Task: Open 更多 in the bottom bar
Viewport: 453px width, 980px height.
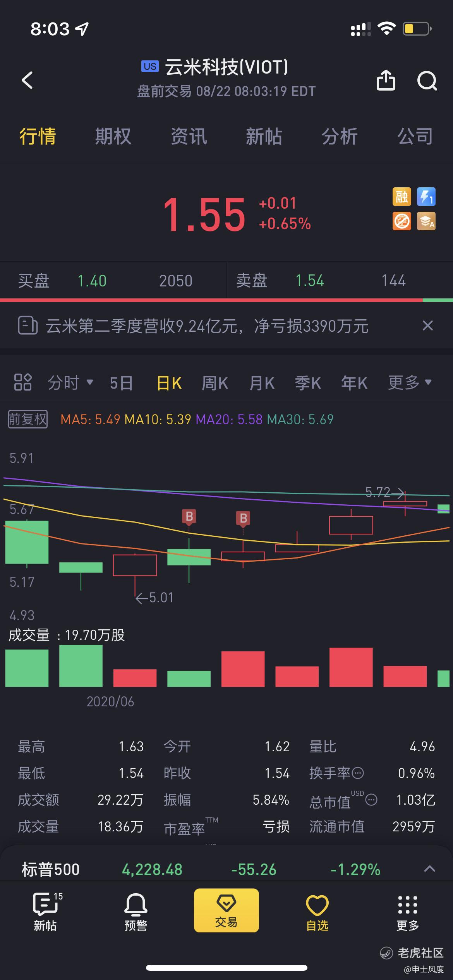Action: (408, 913)
